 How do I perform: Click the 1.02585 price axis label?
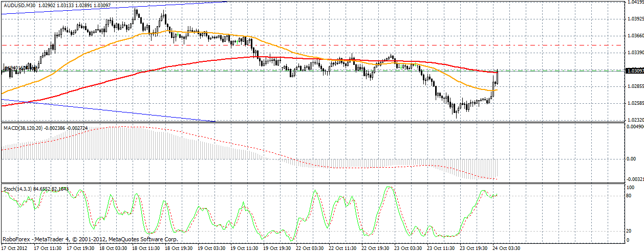(x=635, y=103)
